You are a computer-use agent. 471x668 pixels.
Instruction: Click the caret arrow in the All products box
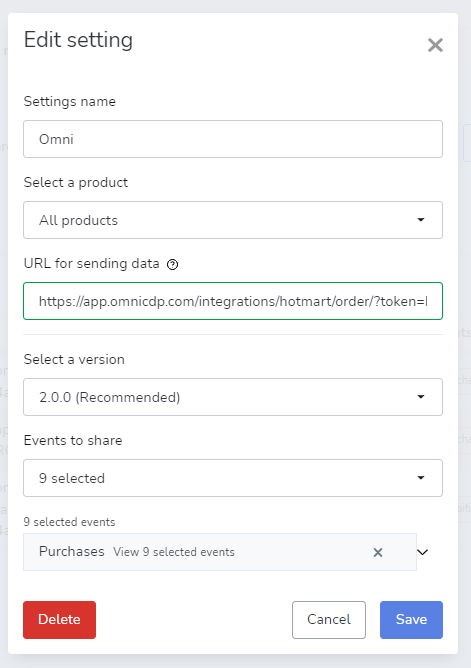421,220
